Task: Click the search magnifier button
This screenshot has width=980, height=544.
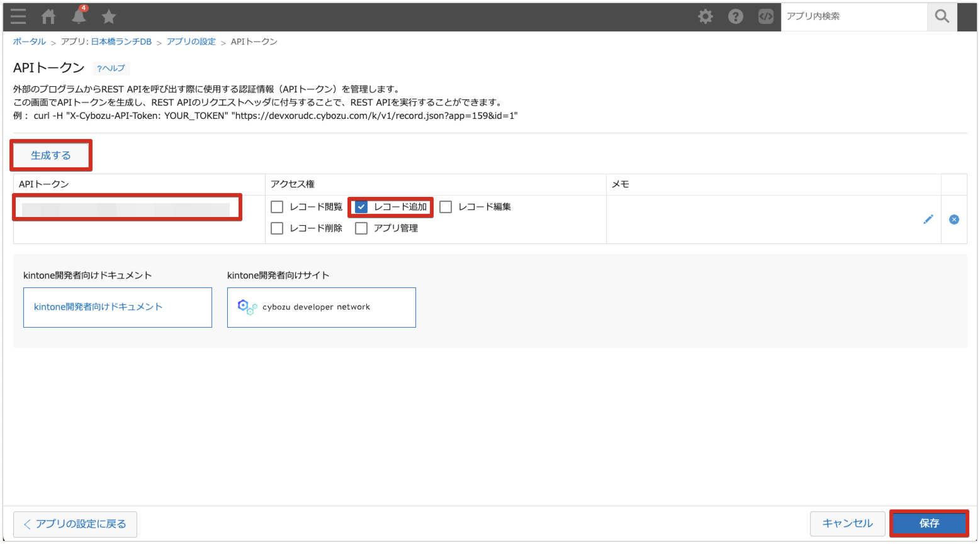Action: pos(942,16)
